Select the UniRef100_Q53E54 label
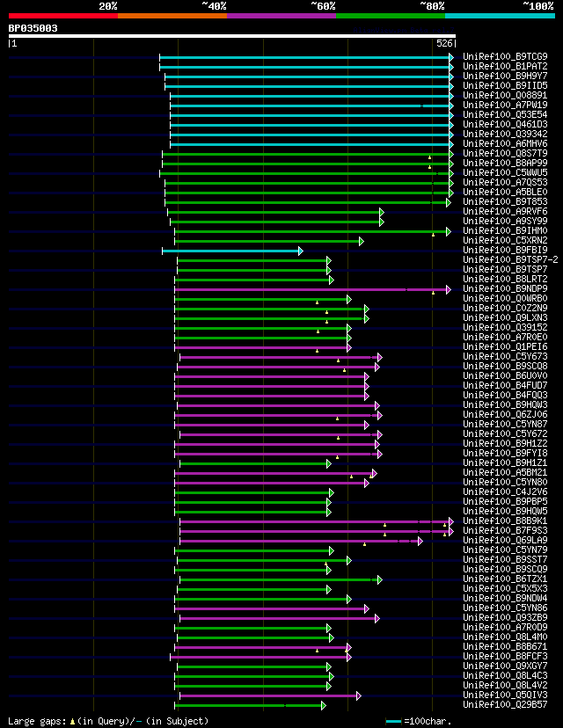 click(x=505, y=114)
